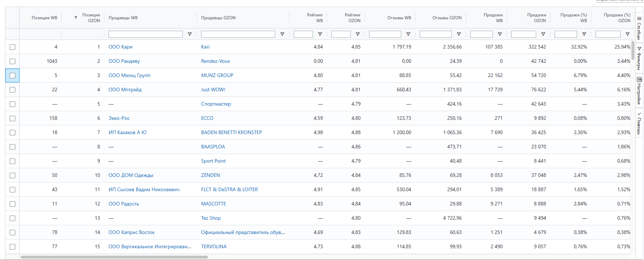644x260 pixels.
Task: Click the sort arrow in Позиция OZON header
Action: coord(76,17)
